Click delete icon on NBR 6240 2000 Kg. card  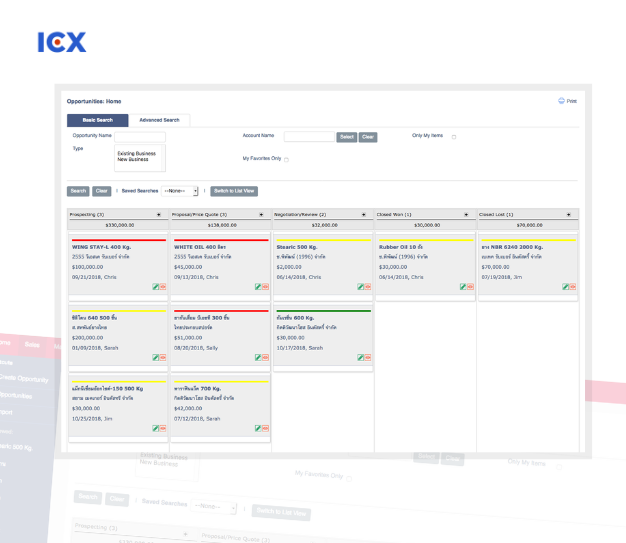tap(572, 287)
